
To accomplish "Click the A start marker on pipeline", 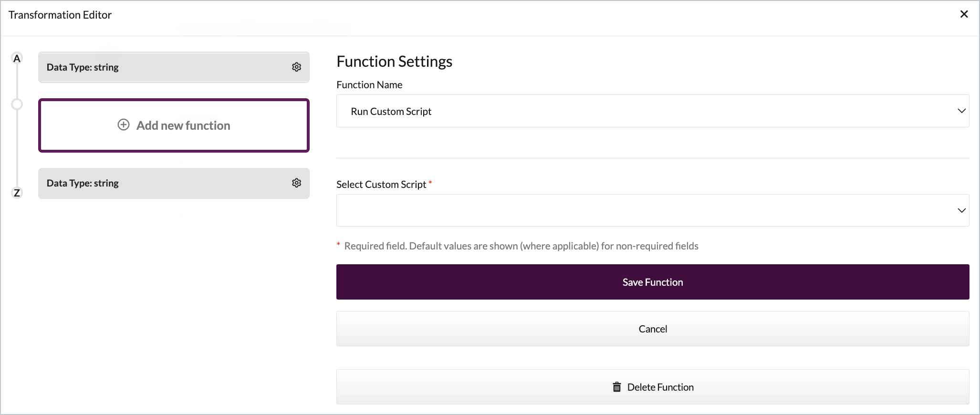I will [x=17, y=58].
